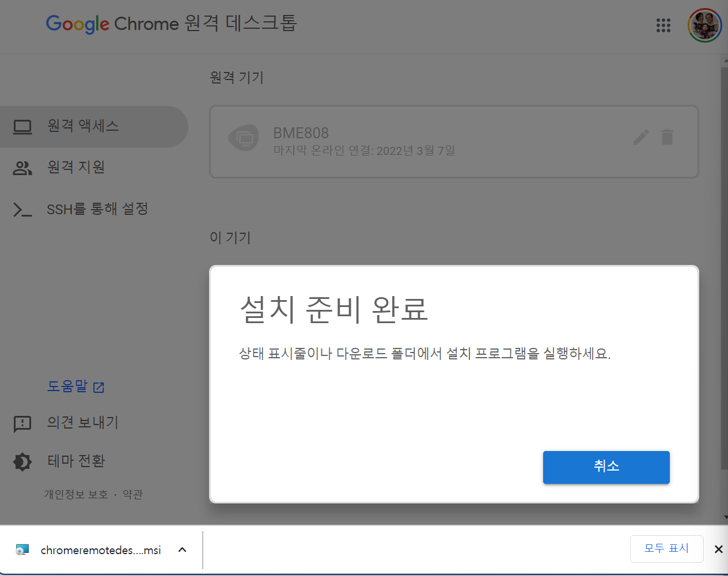Close the downloads bar
This screenshot has width=728, height=576.
pos(718,550)
